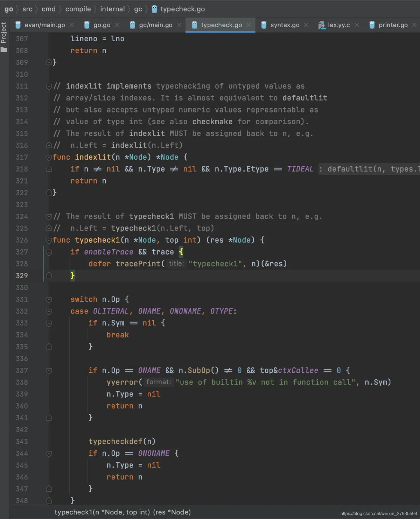Expand the folded if block at line 318
The height and width of the screenshot is (519, 420).
click(x=49, y=169)
